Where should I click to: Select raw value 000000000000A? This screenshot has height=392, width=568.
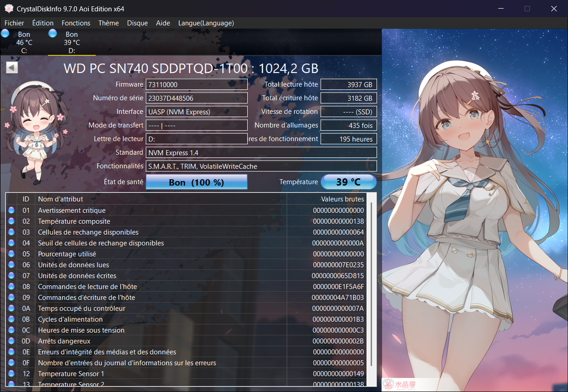coord(338,243)
